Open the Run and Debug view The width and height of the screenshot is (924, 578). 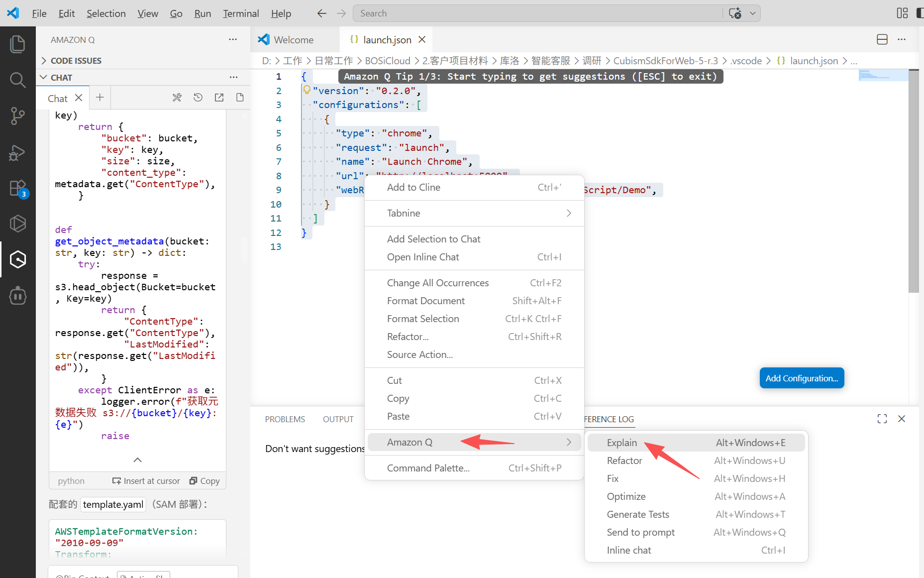18,152
